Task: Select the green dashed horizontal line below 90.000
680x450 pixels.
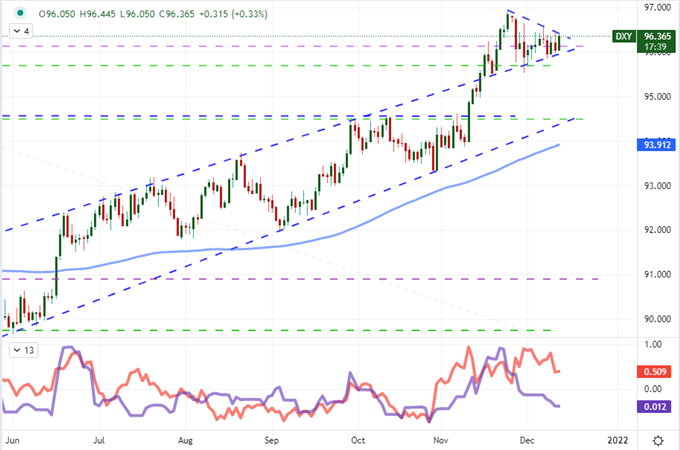Action: (277, 330)
